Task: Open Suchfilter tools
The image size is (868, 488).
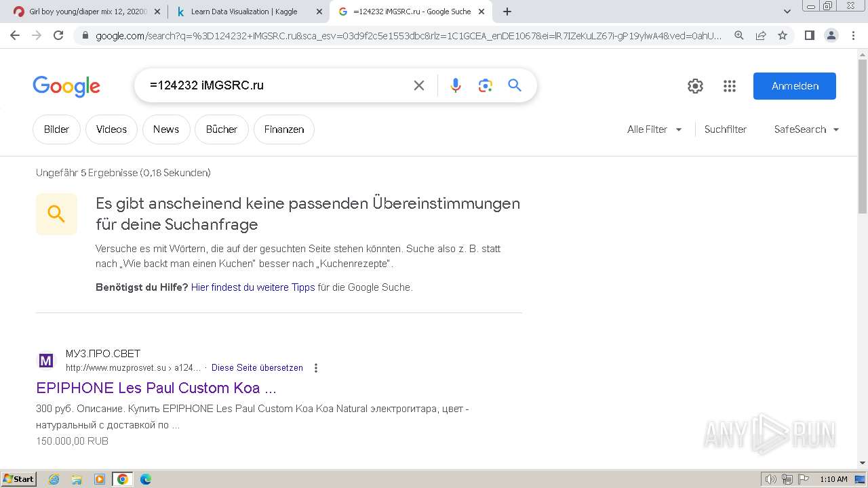Action: point(726,129)
